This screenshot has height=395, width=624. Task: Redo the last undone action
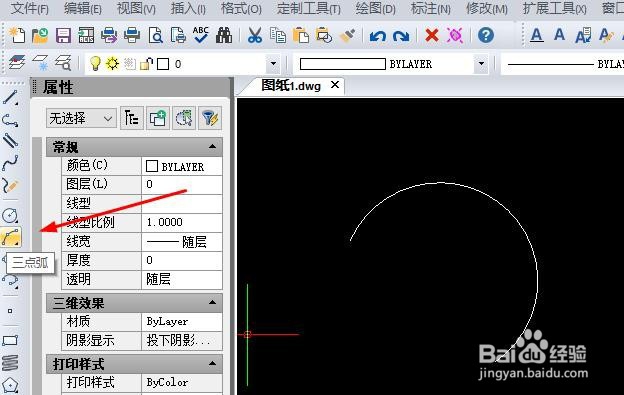401,36
